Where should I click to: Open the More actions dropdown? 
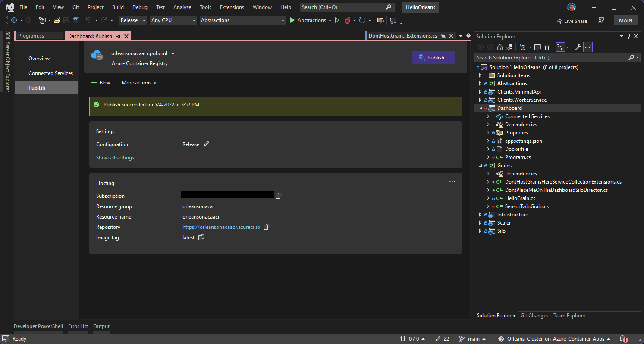click(139, 83)
